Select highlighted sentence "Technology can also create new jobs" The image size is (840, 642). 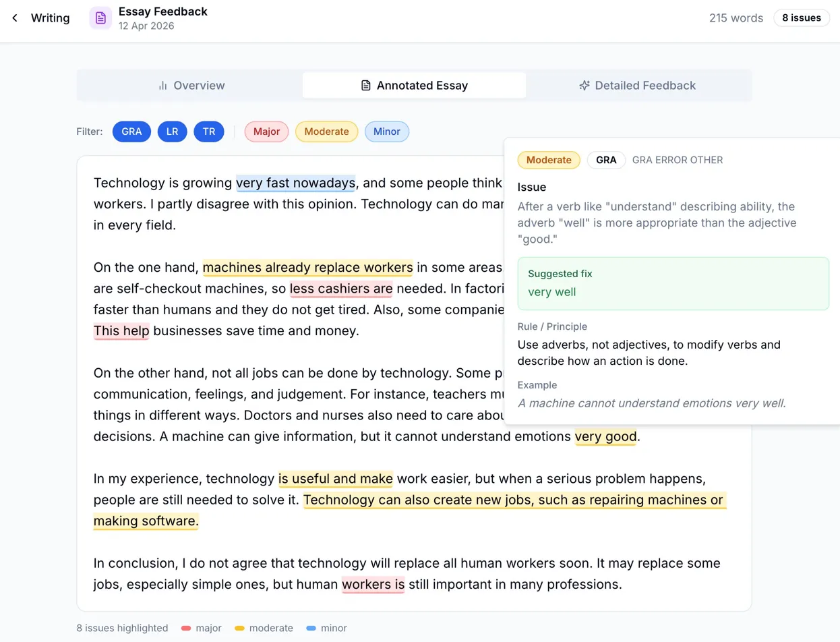click(514, 500)
